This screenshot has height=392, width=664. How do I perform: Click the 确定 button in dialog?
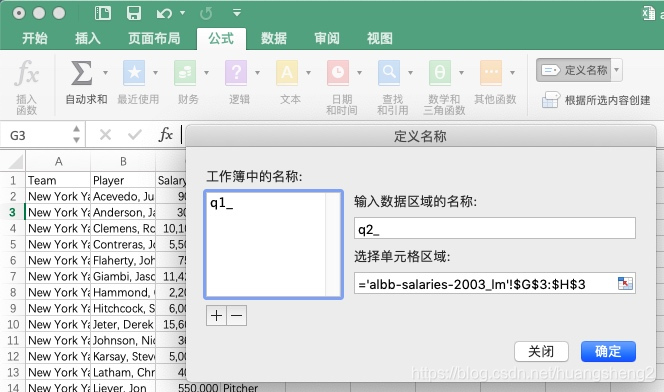(x=608, y=351)
